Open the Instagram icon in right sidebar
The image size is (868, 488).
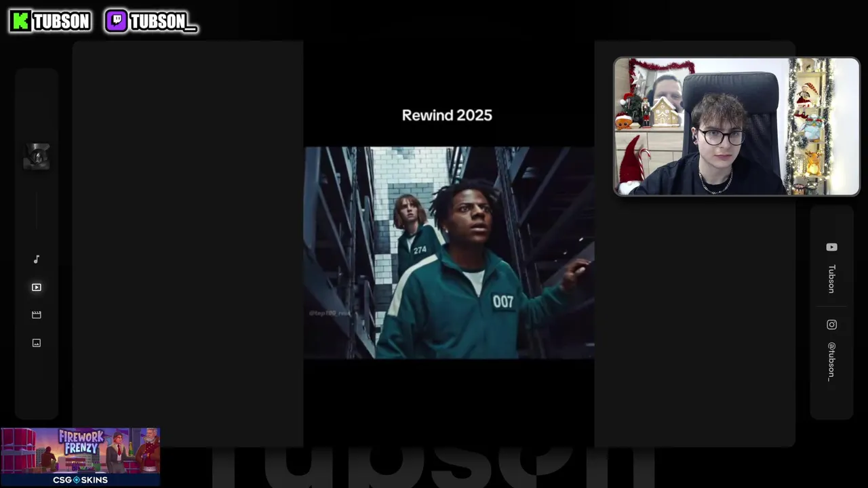pos(831,325)
